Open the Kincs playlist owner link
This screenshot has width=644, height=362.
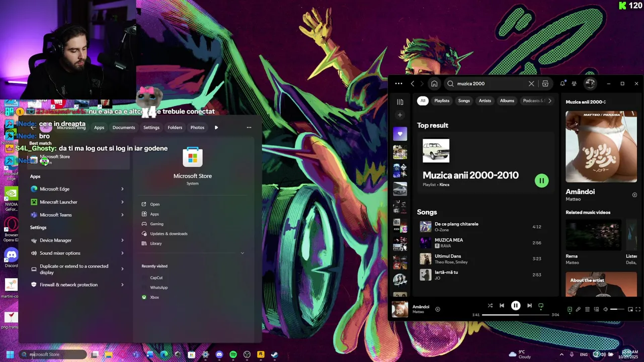(x=444, y=185)
